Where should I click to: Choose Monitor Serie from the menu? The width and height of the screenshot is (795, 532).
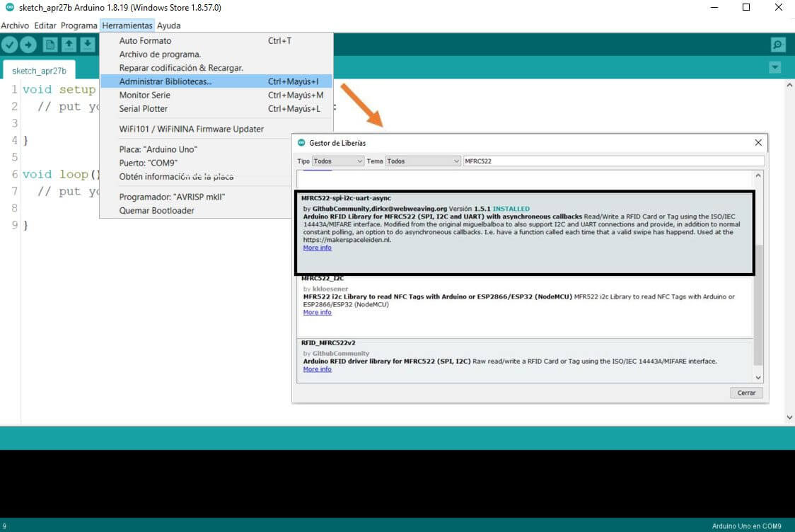point(144,95)
